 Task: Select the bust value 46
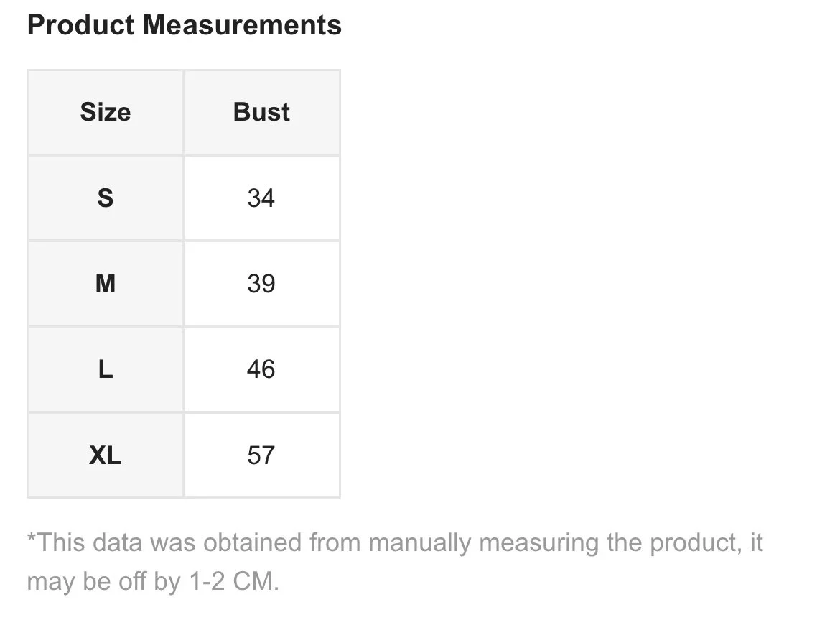pos(261,369)
